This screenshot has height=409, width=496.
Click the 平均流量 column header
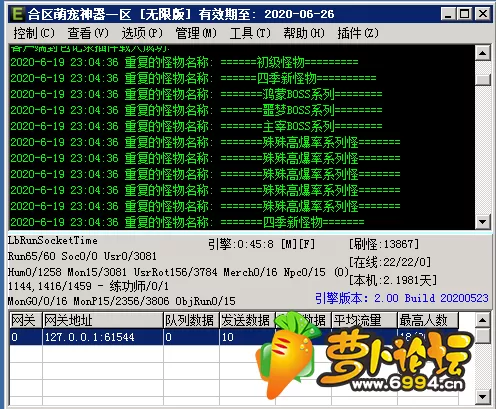(x=364, y=320)
